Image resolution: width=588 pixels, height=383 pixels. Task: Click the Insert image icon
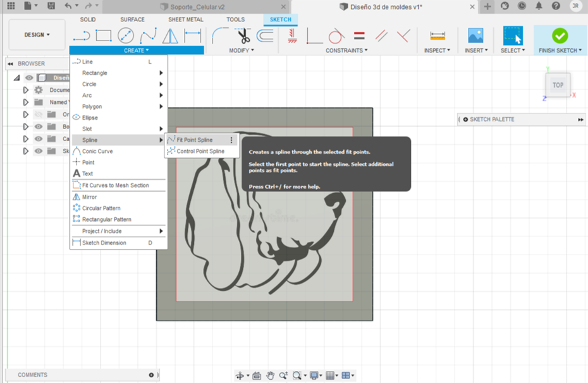tap(475, 35)
